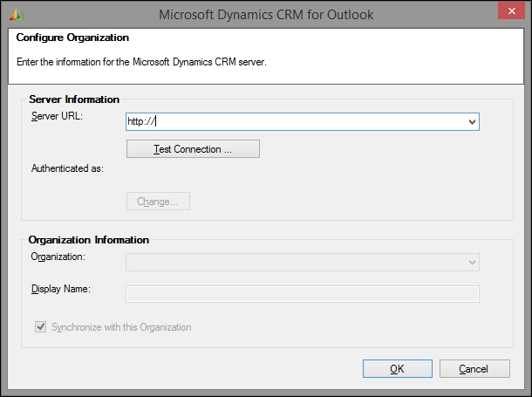The image size is (532, 397).
Task: Close the Microsoft Dynamics CRM for Outlook dialog
Action: [x=511, y=10]
